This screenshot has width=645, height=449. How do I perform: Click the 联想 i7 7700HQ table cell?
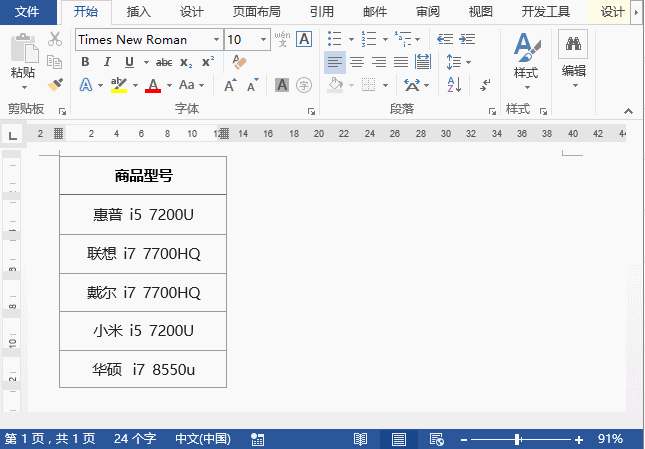[143, 254]
